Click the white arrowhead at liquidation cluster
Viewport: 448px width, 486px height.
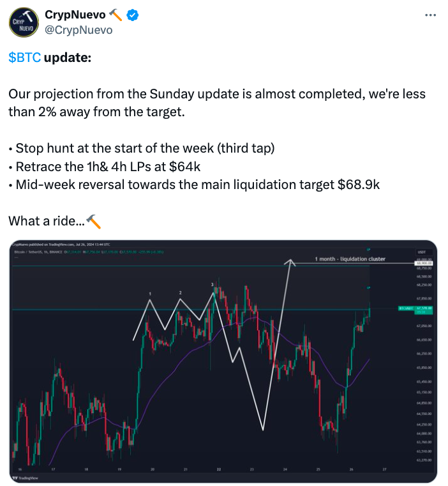[290, 263]
